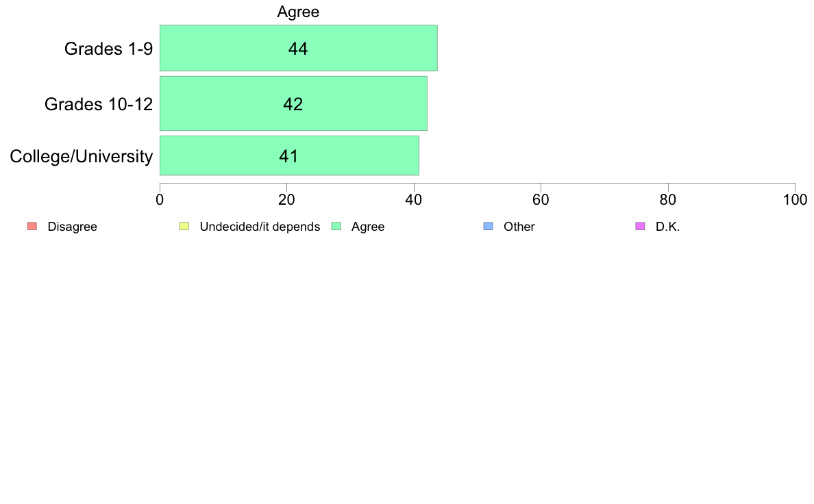814x504 pixels.
Task: Click the Agree legend text
Action: tap(367, 227)
